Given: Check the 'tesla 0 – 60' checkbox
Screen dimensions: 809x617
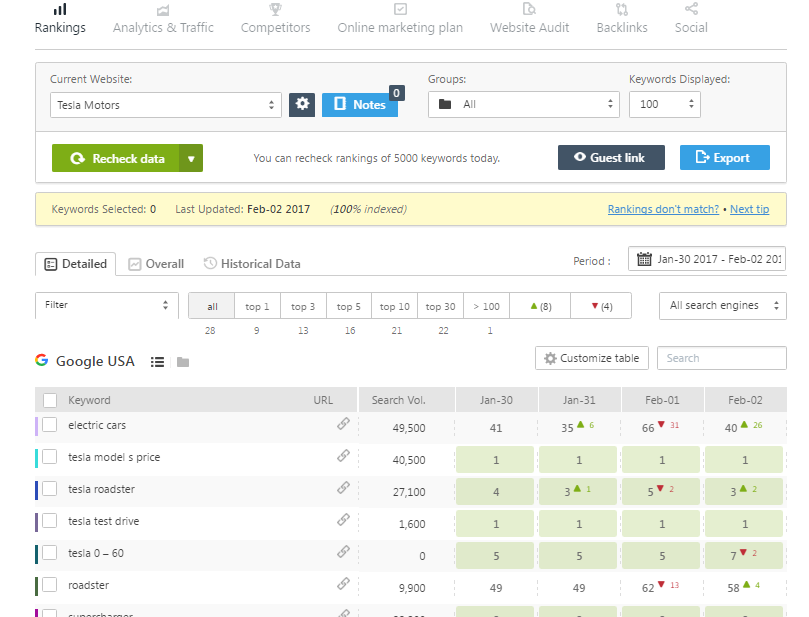Looking at the screenshot, I should click(x=50, y=553).
